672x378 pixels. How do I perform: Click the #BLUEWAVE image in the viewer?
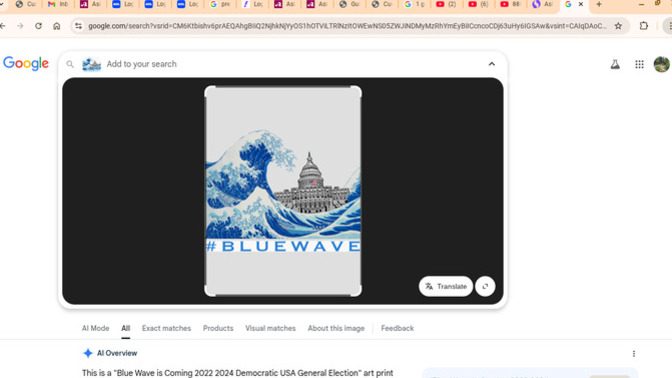tap(283, 191)
